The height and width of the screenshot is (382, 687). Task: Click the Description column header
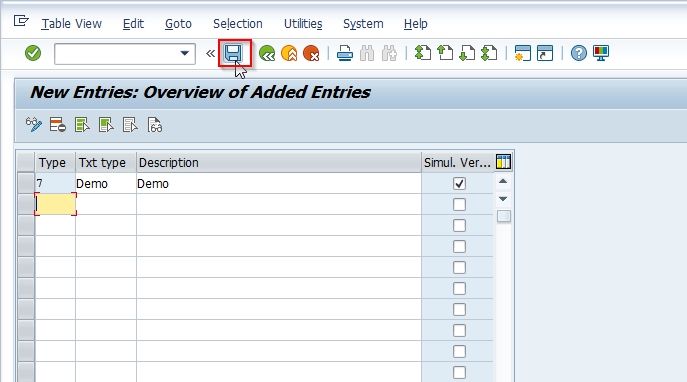279,163
